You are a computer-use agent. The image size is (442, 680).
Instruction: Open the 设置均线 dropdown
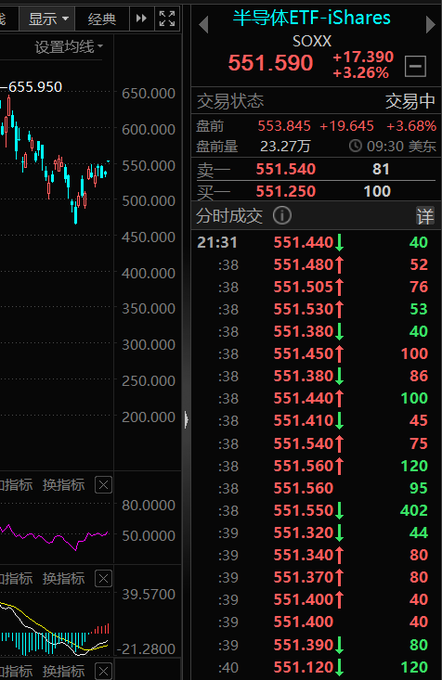[69, 47]
